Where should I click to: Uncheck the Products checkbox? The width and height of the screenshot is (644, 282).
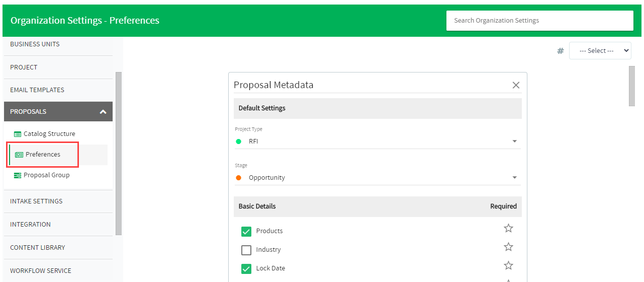pyautogui.click(x=246, y=231)
